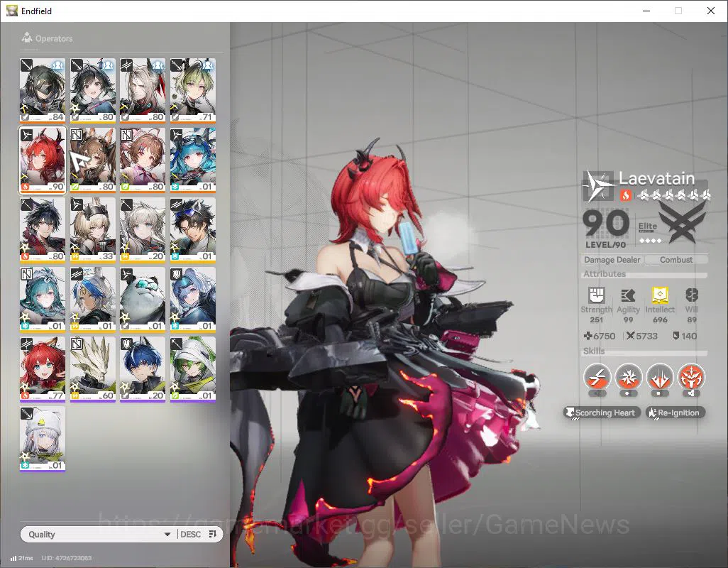Click the Laevatain name title
Image resolution: width=728 pixels, height=568 pixels.
(x=656, y=178)
